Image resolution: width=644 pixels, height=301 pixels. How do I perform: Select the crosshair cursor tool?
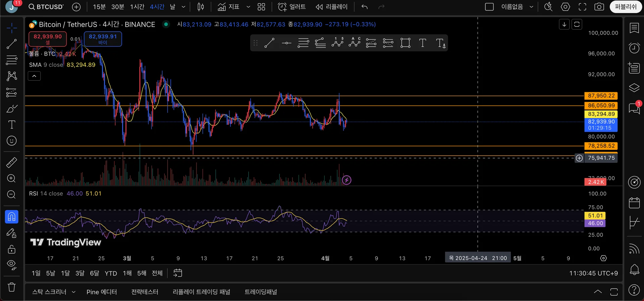[12, 28]
